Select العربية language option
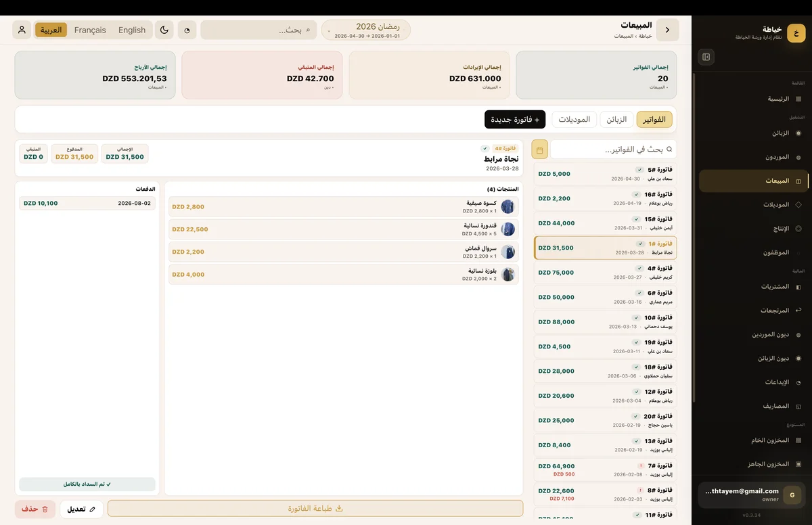The height and width of the screenshot is (525, 812). click(x=51, y=30)
